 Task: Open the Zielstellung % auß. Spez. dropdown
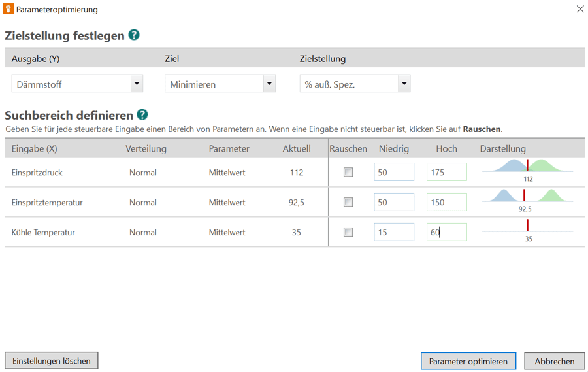(404, 84)
